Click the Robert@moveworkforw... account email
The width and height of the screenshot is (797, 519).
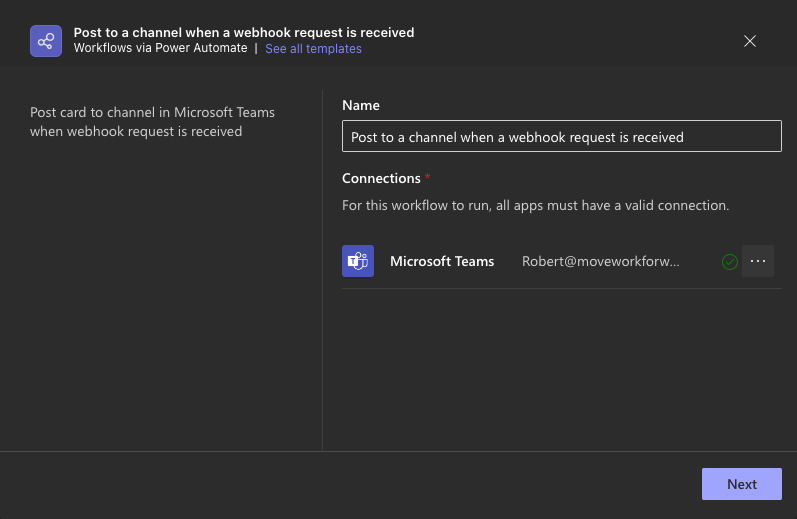600,261
